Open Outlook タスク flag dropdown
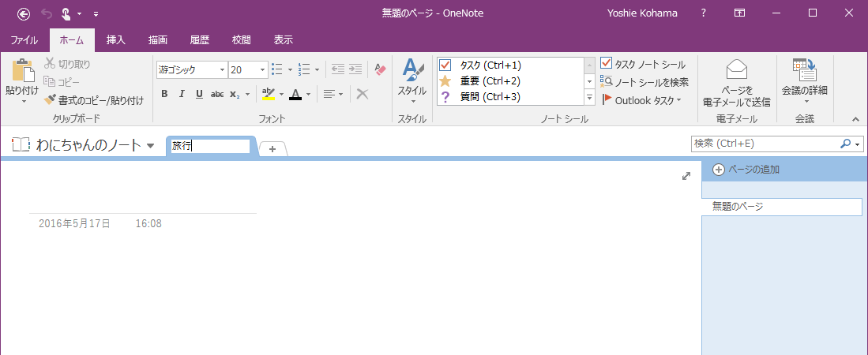This screenshot has height=355, width=868. click(641, 100)
